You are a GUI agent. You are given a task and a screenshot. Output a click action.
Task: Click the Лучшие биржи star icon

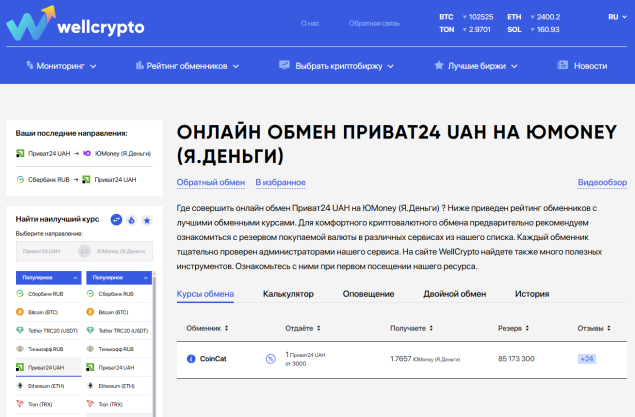[x=439, y=65]
